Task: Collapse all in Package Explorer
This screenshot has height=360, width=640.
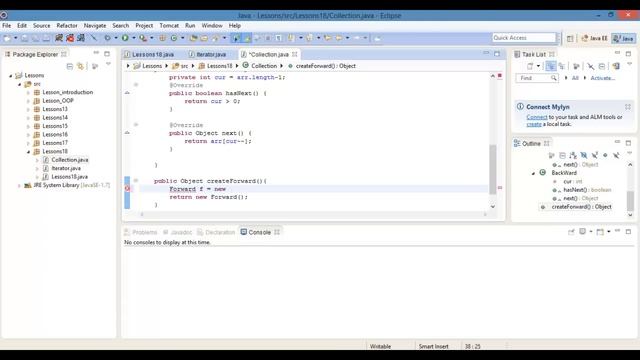Action: [x=70, y=66]
